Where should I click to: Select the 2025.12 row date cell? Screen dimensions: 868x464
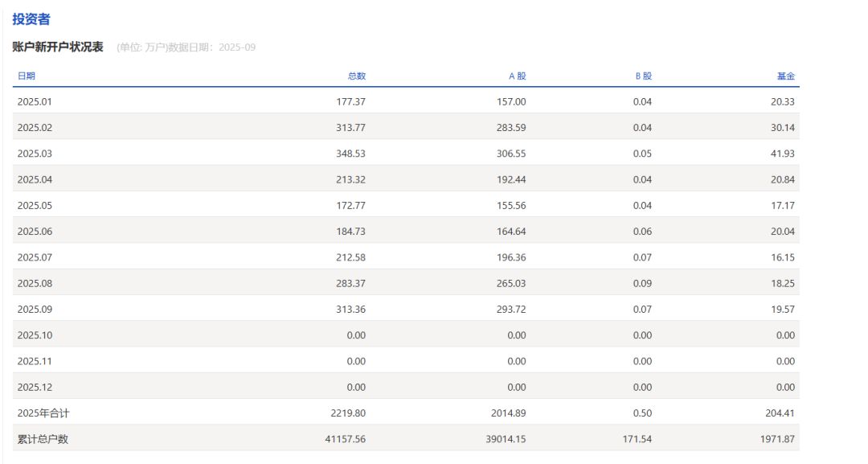point(35,387)
